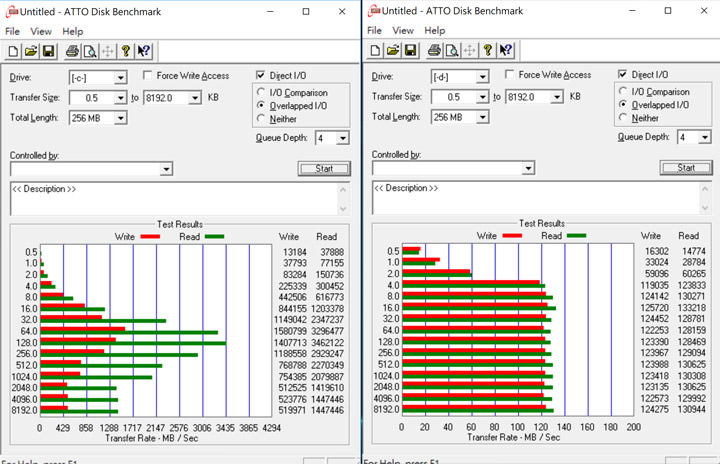
Task: Click the About help icon in right window
Action: click(489, 51)
